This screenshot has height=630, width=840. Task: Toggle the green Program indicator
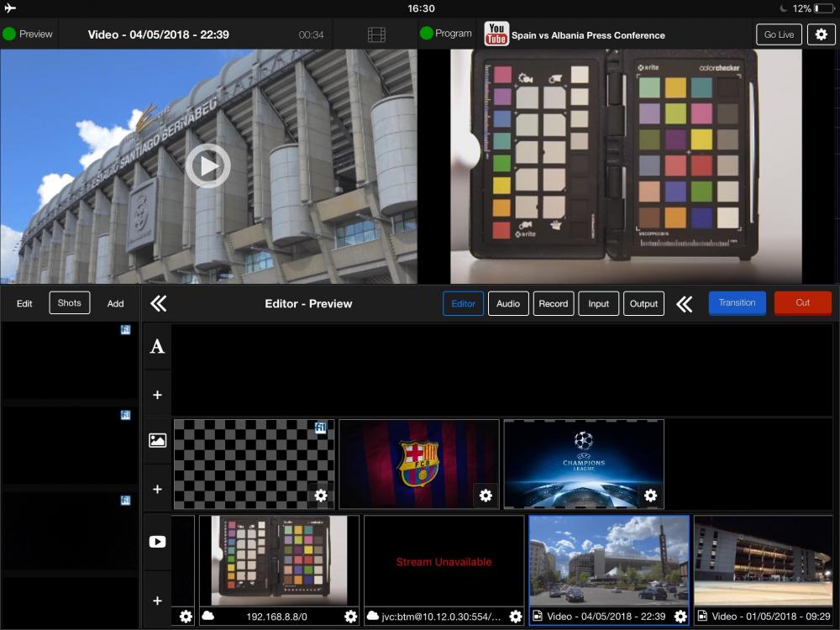[426, 34]
